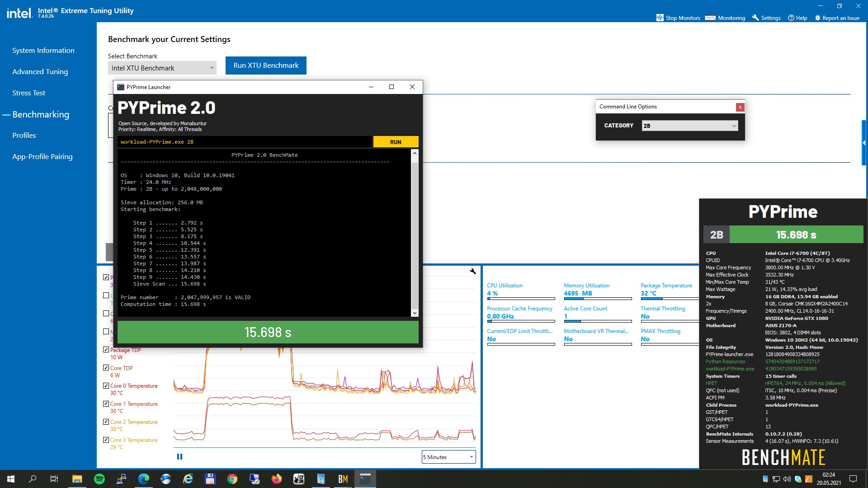Open Settings wrench in top bar
Image resolution: width=868 pixels, height=488 pixels.
tap(766, 18)
